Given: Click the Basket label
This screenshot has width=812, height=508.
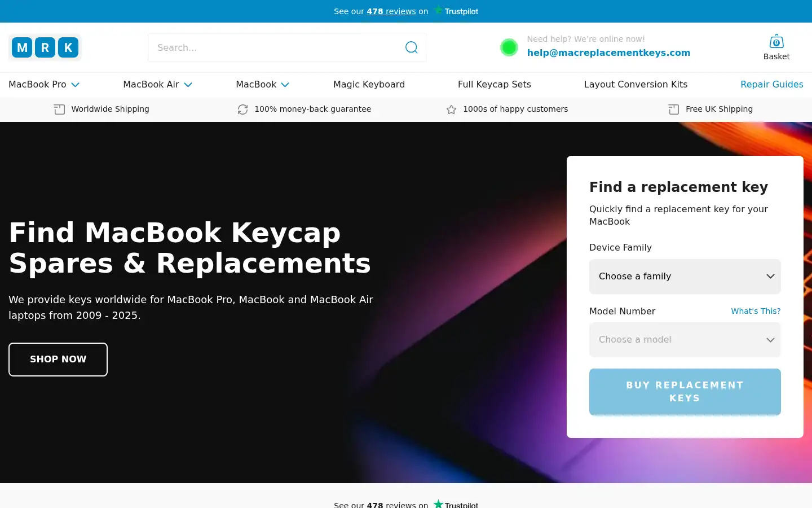Looking at the screenshot, I should 776,56.
